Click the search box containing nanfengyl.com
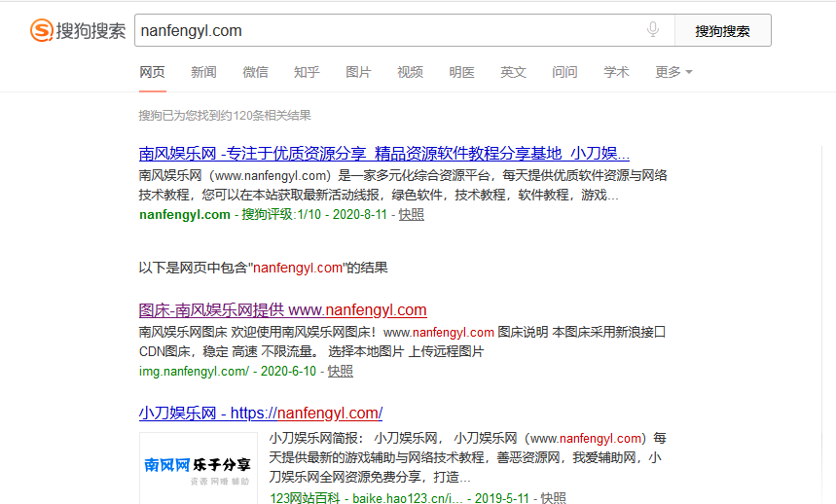Screen dimensions: 836x504 pyautogui.click(x=389, y=30)
